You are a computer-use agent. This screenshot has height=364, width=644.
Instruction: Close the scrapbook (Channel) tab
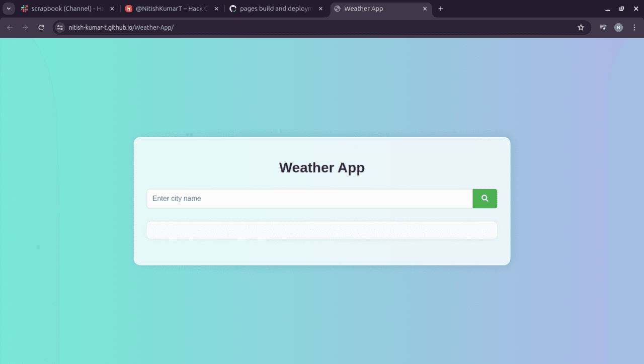click(112, 9)
